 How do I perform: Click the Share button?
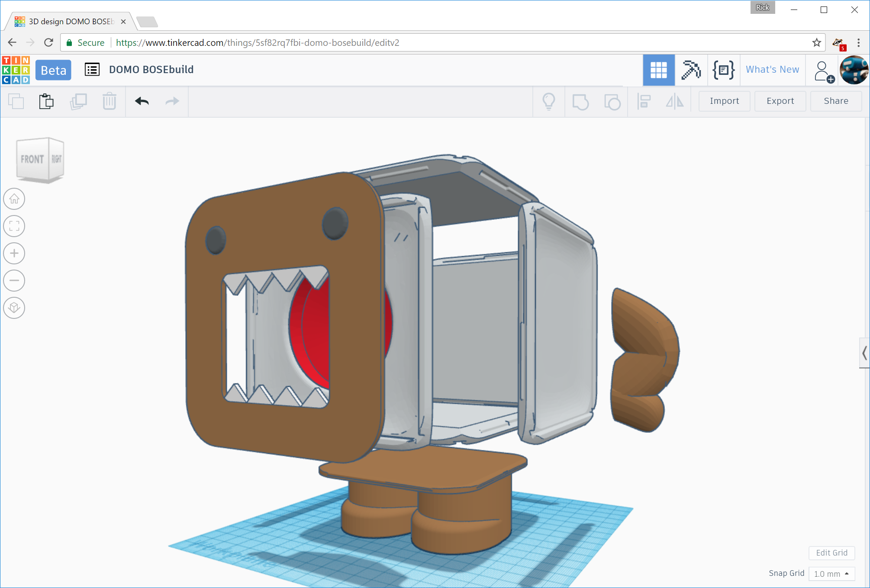point(836,101)
